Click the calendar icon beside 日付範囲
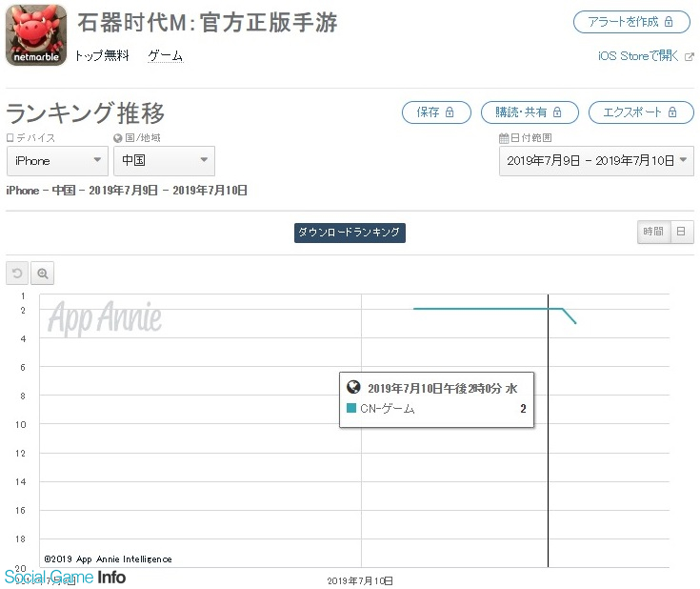 [504, 138]
